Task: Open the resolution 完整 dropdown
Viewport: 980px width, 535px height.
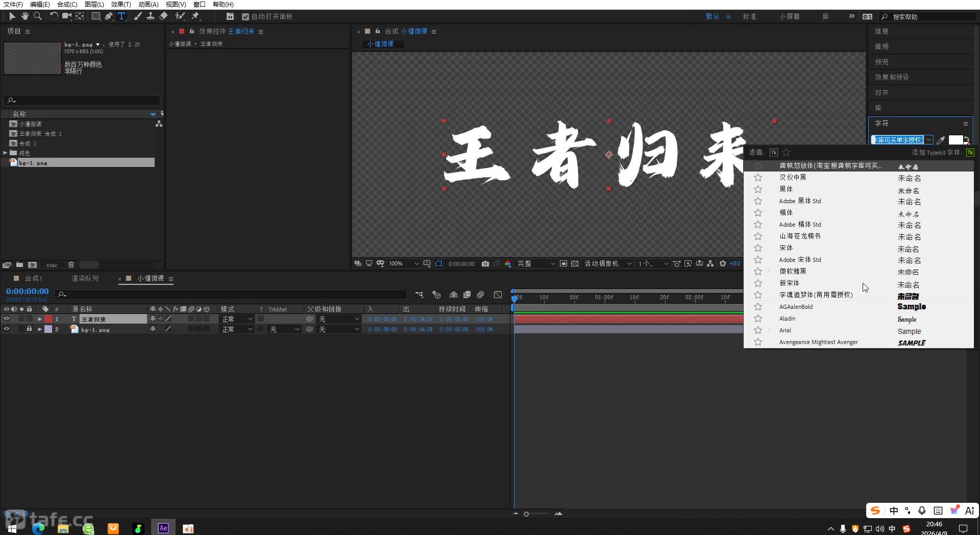Action: coord(536,264)
